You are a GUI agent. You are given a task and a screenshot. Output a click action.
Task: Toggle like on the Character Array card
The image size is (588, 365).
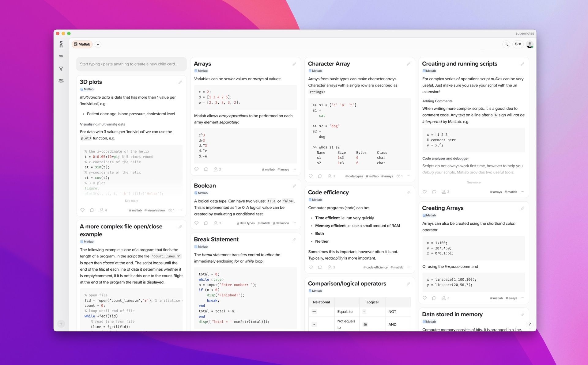311,176
